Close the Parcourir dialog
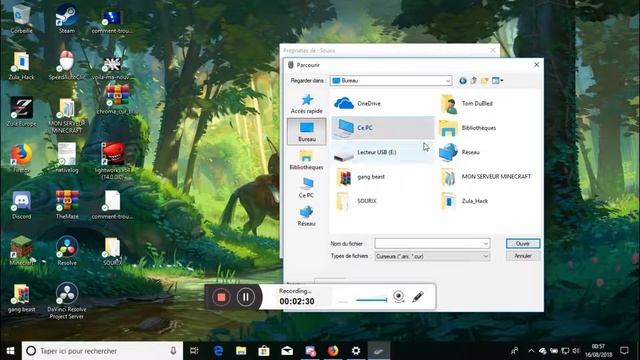Image resolution: width=640 pixels, height=360 pixels. (x=536, y=64)
